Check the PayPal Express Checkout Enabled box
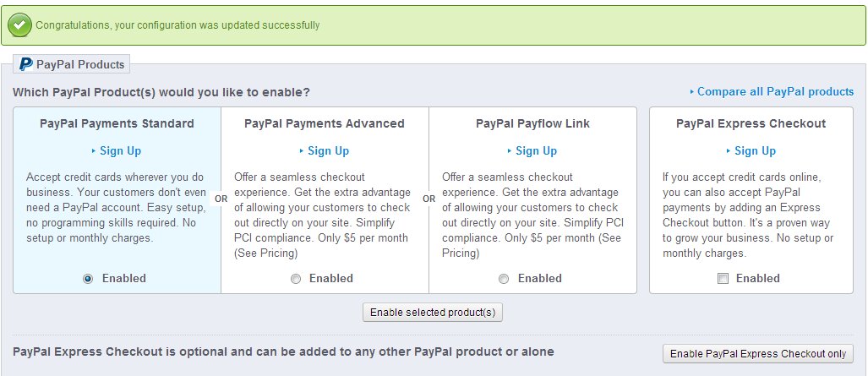868x376 pixels. point(723,279)
